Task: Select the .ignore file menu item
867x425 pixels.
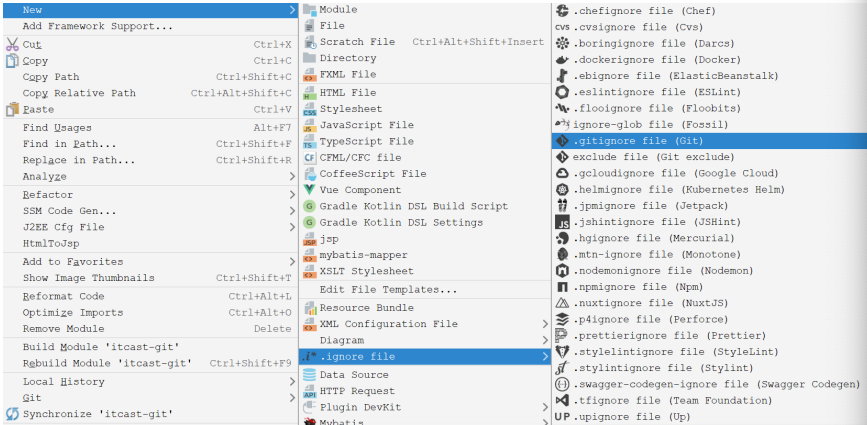Action: pos(425,357)
